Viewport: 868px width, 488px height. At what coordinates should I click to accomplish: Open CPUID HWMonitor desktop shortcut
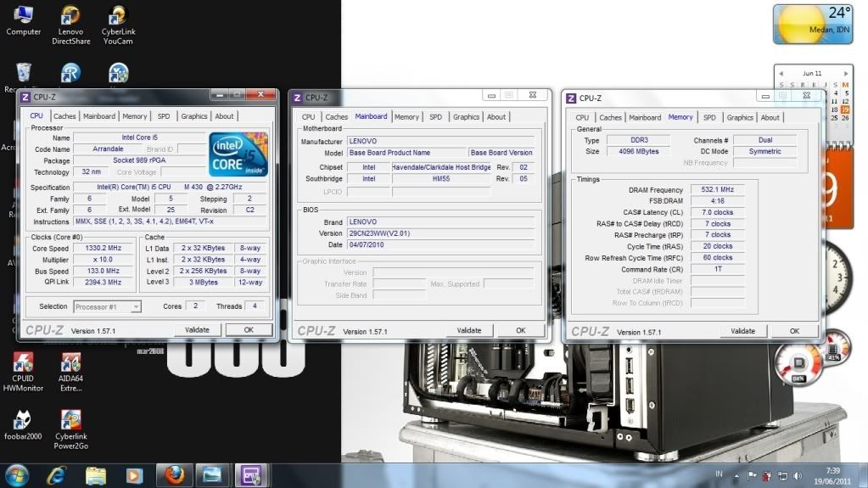23,372
